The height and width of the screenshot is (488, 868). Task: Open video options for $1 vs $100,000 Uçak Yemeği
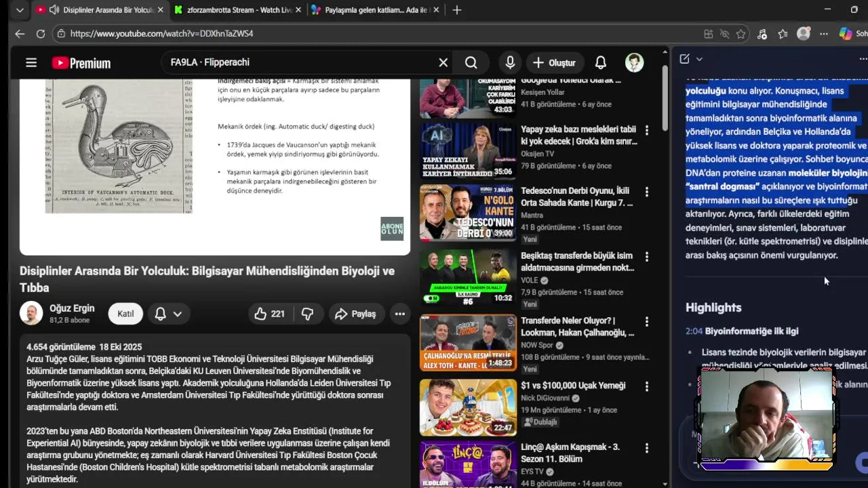coord(646,386)
